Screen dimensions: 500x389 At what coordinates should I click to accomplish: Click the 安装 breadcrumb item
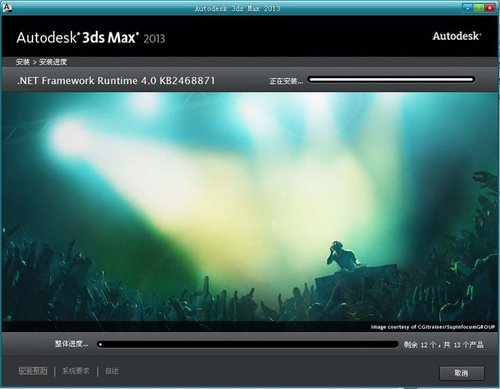tap(23, 62)
